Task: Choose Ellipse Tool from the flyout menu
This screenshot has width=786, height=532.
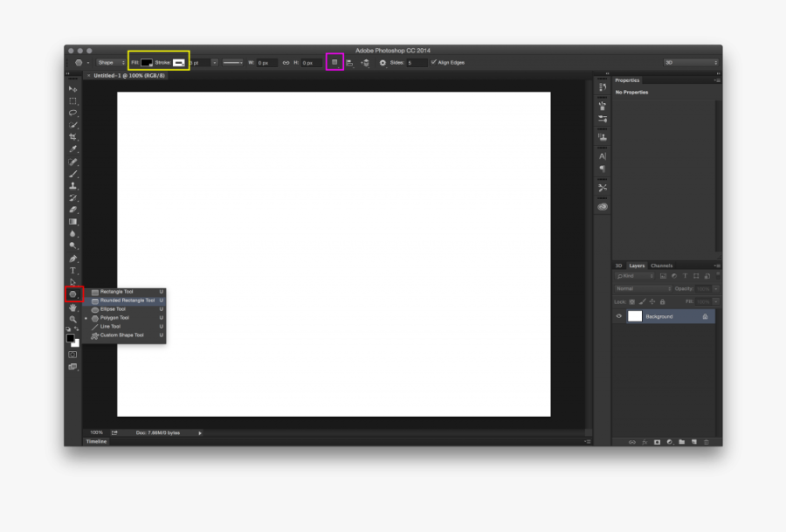Action: [x=114, y=308]
